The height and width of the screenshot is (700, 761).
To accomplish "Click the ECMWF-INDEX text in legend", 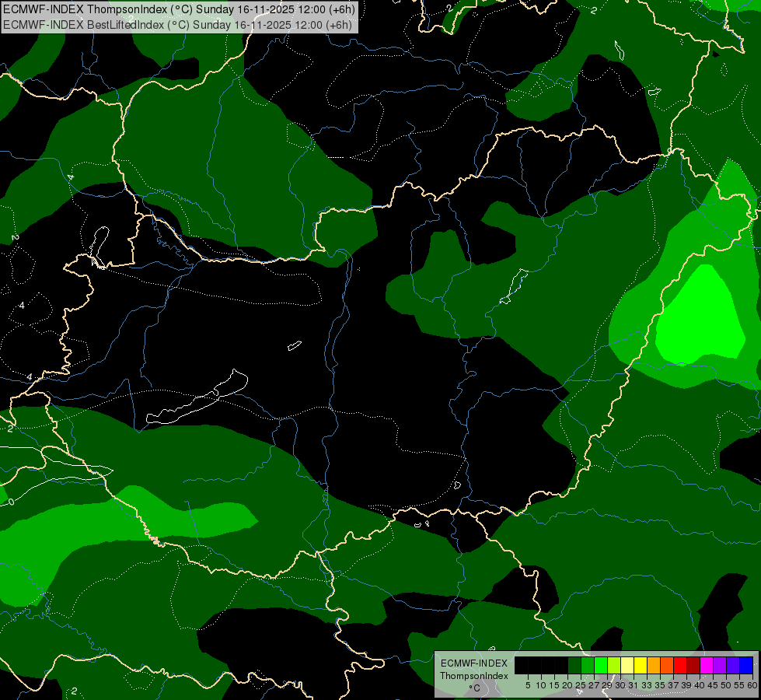I will (473, 663).
